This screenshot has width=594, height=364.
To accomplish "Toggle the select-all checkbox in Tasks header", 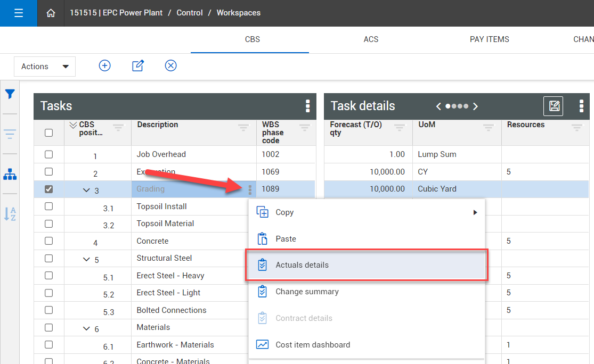I will pos(48,133).
